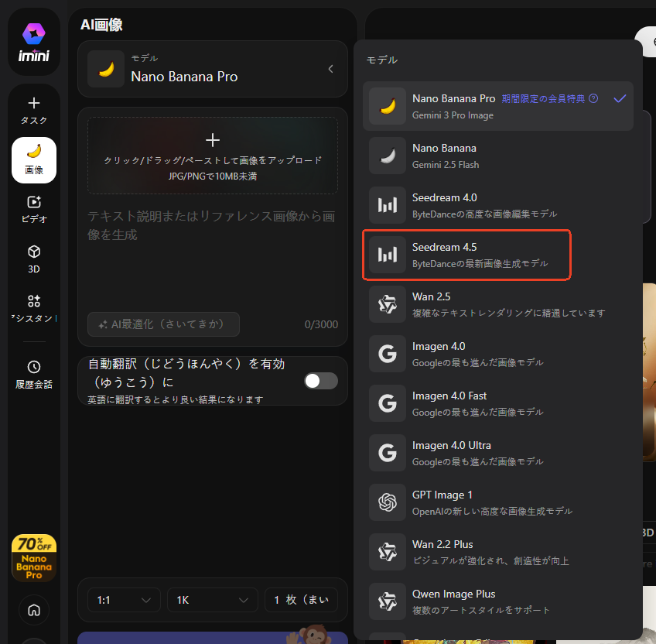Image resolution: width=656 pixels, height=644 pixels.
Task: Open the タスク plus icon in sidebar
Action: tap(34, 103)
